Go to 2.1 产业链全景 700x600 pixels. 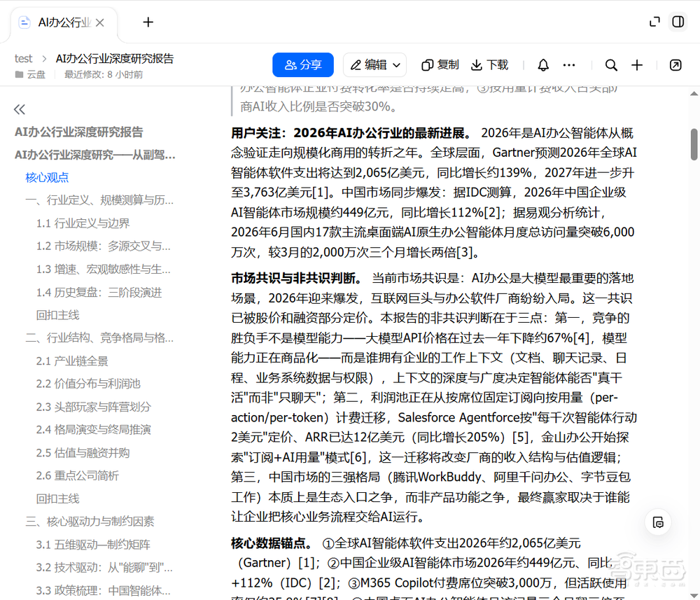(72, 361)
